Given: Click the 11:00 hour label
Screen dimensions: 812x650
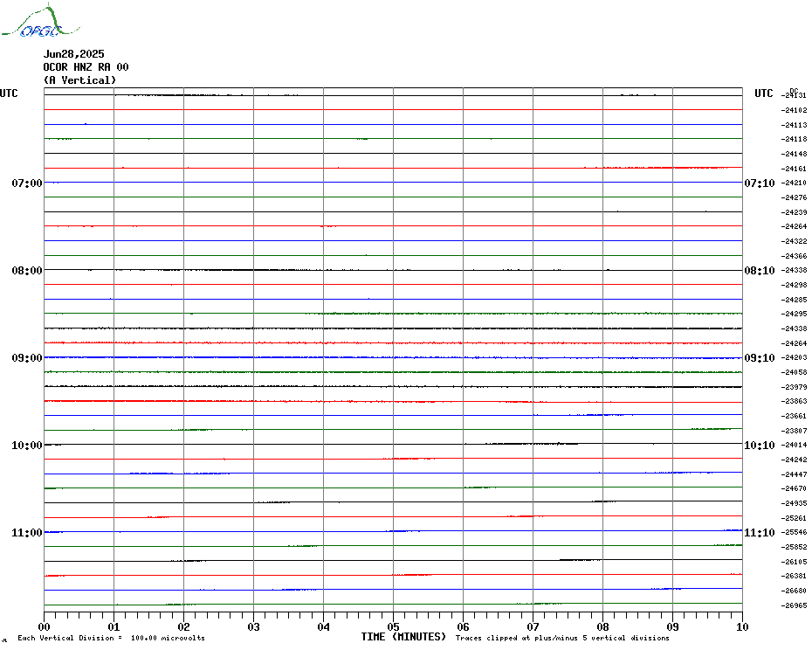Looking at the screenshot, I should [x=27, y=533].
